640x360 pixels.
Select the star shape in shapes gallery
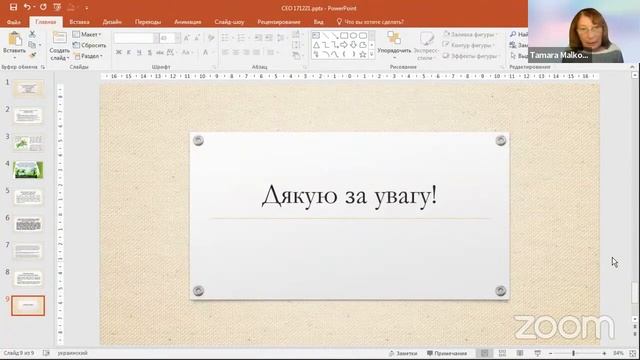point(363,54)
